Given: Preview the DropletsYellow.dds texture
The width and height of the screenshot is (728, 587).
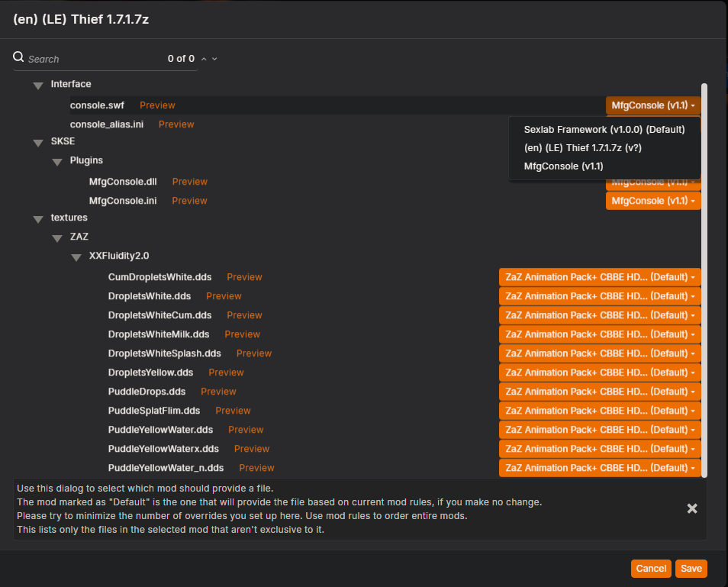Looking at the screenshot, I should (226, 373).
